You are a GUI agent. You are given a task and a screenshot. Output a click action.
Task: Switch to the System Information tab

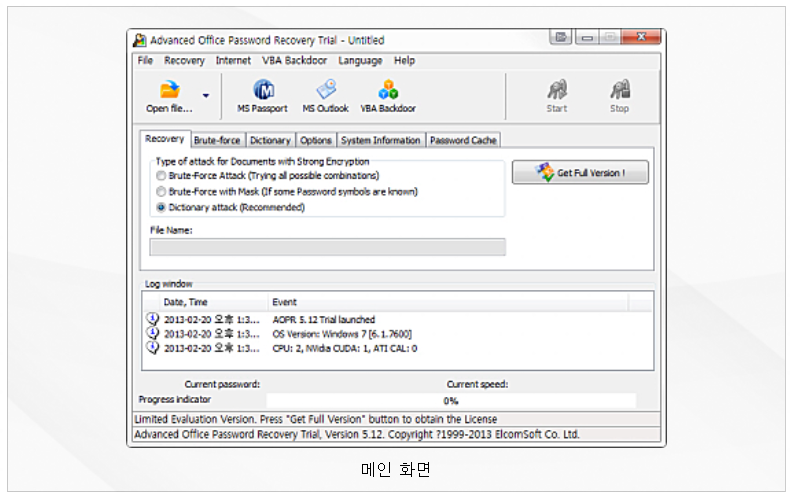pyautogui.click(x=380, y=140)
